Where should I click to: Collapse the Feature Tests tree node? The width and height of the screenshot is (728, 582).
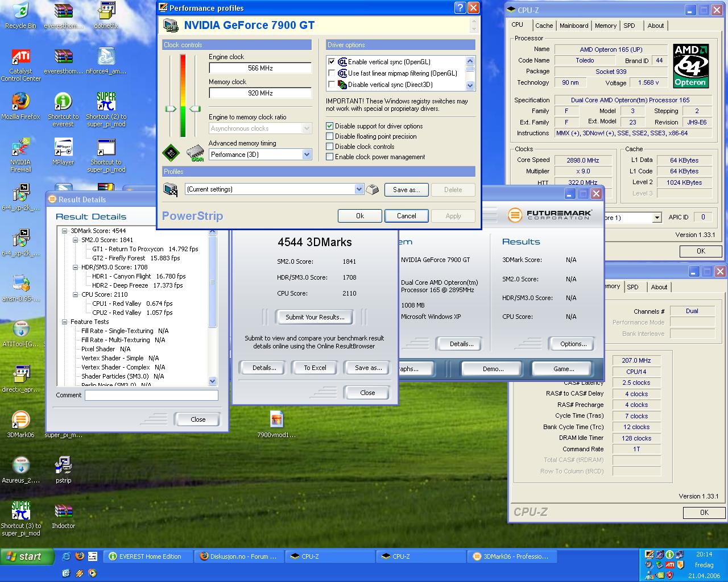point(65,322)
